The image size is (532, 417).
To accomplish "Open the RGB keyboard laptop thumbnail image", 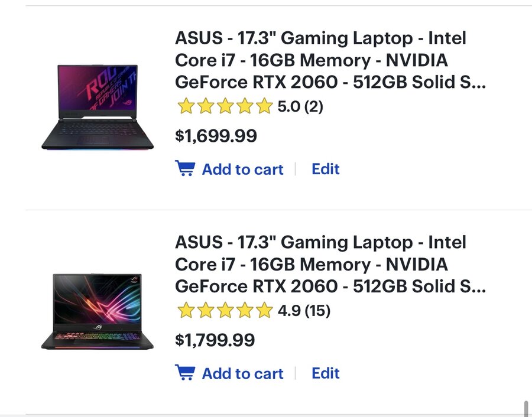I will 98,311.
